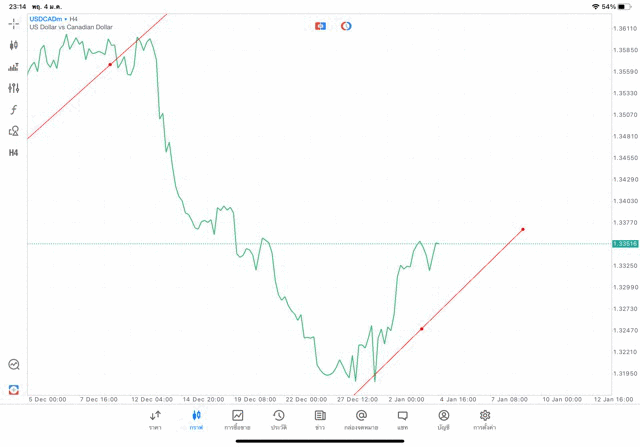Toggle the circular red-blue clock button
The width and height of the screenshot is (640, 447).
[x=346, y=26]
